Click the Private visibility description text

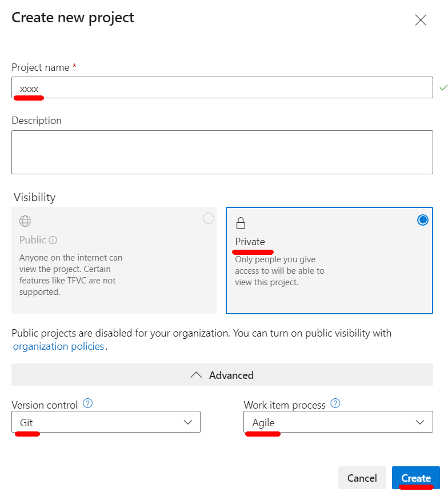coord(279,271)
